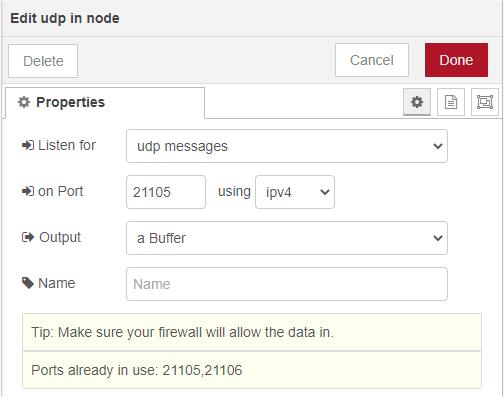The image size is (504, 397).
Task: Focus the port number field 21105
Action: (166, 192)
